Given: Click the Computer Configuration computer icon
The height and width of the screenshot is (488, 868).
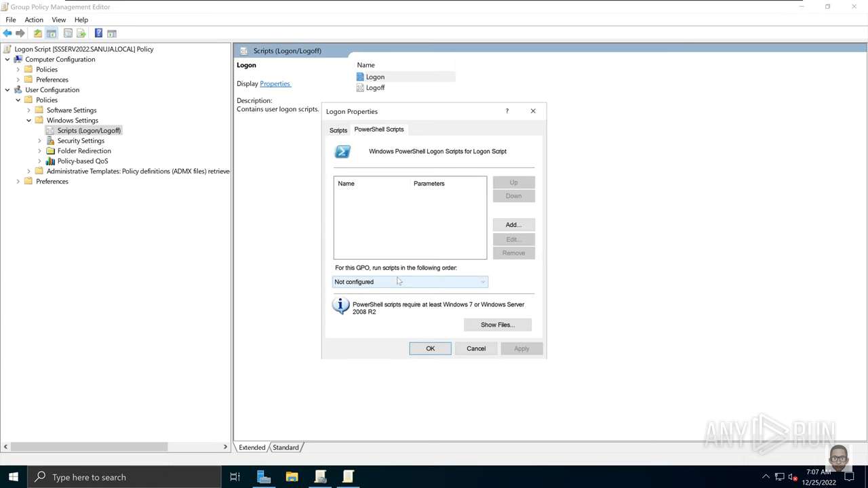Looking at the screenshot, I should (x=18, y=59).
